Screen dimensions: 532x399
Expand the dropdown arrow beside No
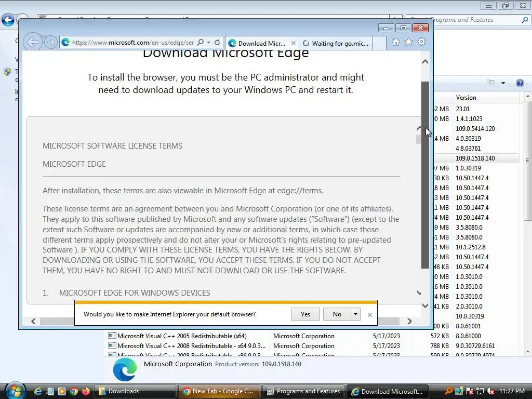click(355, 314)
